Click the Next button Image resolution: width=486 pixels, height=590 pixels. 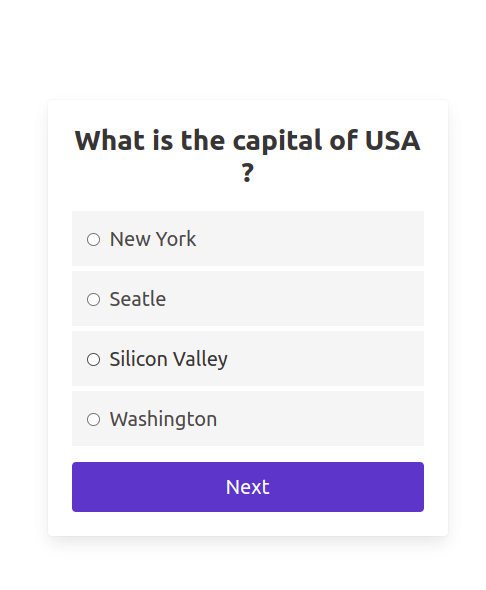pos(248,487)
